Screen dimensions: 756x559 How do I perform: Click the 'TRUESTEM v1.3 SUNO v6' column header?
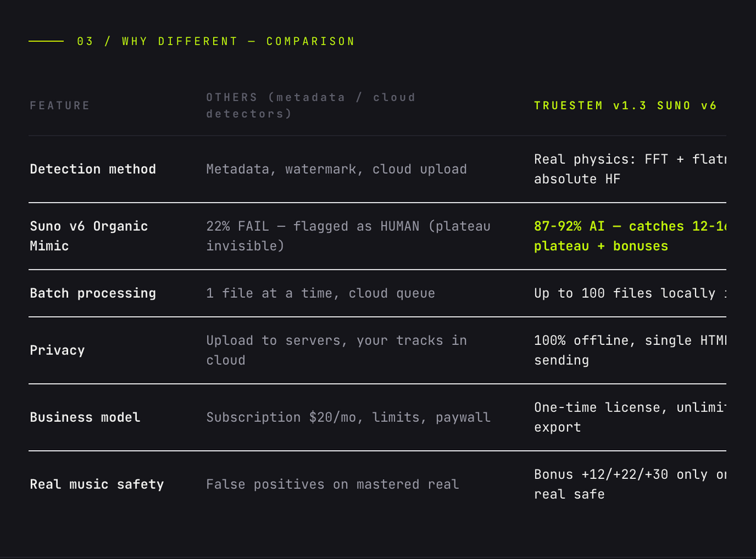(x=625, y=106)
